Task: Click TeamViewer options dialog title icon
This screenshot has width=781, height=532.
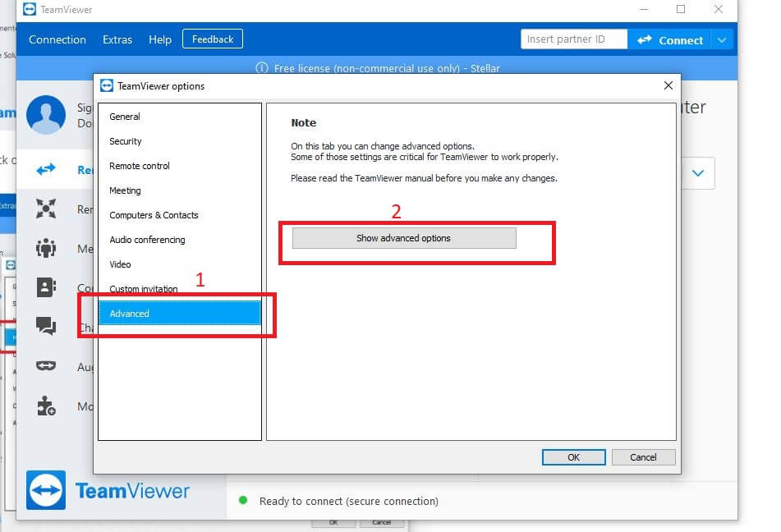Action: point(107,85)
